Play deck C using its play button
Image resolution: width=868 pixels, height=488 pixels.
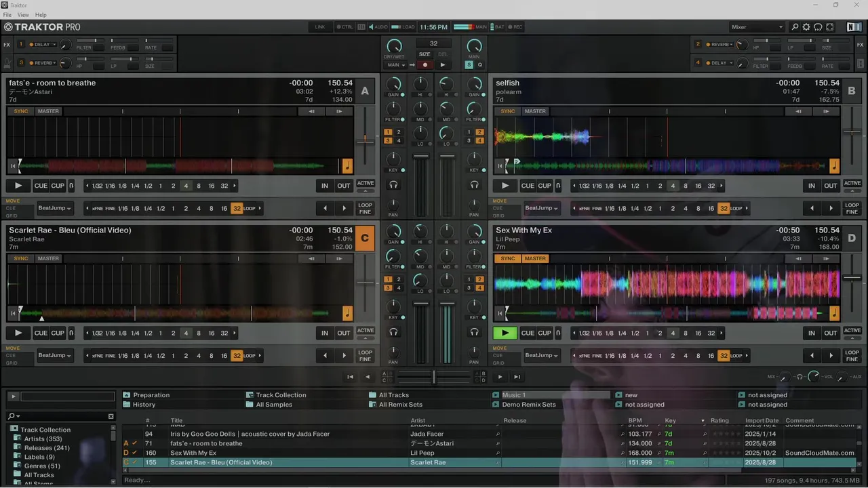pos(18,333)
